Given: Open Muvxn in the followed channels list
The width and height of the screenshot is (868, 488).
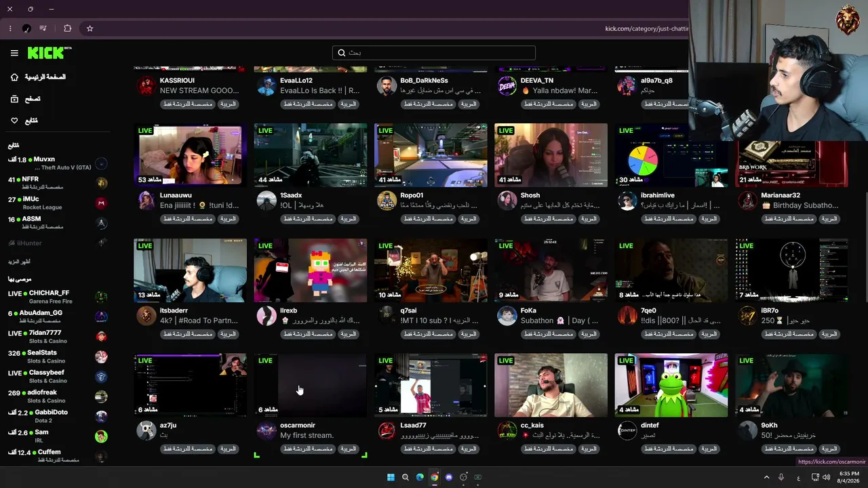Looking at the screenshot, I should [x=58, y=163].
